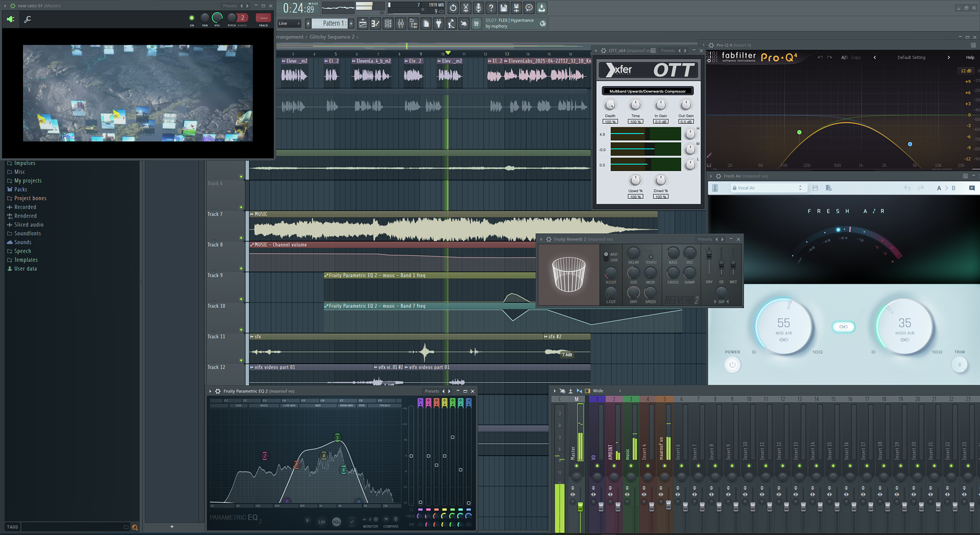Click the Help button in Pro-Q 4

click(x=970, y=58)
